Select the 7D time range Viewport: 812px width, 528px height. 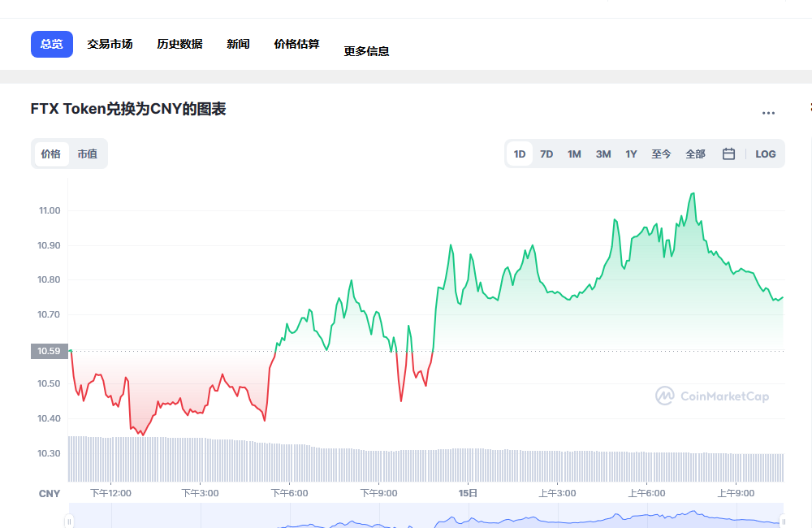point(546,154)
